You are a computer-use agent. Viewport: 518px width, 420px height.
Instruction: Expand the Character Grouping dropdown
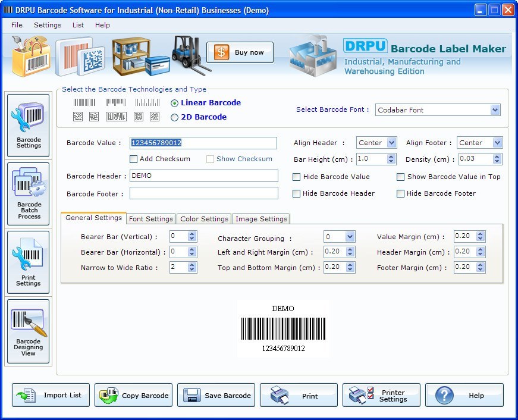coord(350,236)
